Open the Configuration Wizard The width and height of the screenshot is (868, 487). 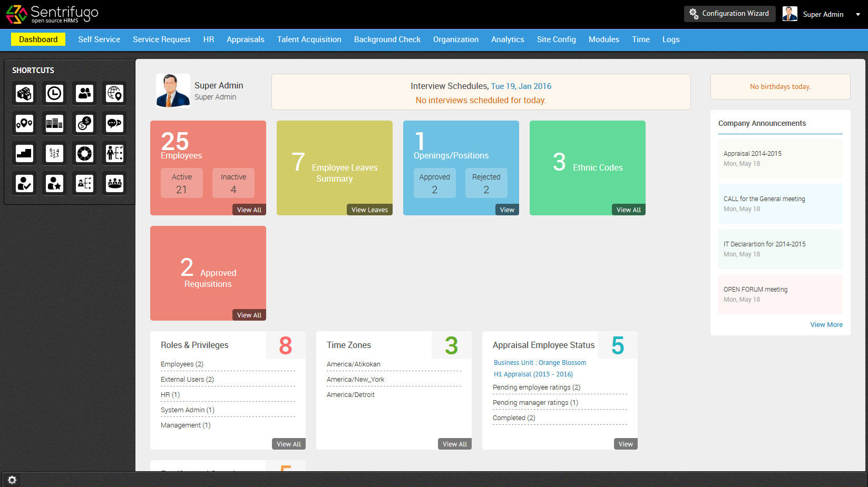(729, 14)
